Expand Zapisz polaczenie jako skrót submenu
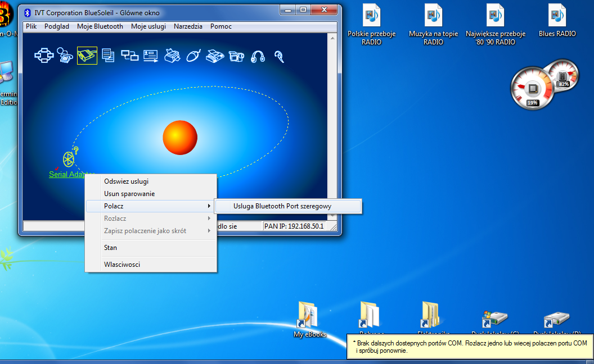The height and width of the screenshot is (364, 594). pos(151,231)
